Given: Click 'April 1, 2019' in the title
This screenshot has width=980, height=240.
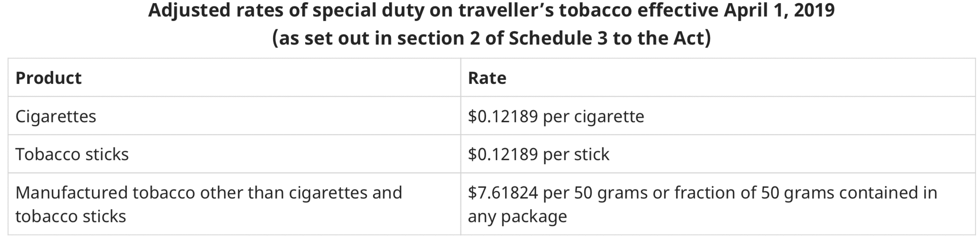Looking at the screenshot, I should [779, 10].
